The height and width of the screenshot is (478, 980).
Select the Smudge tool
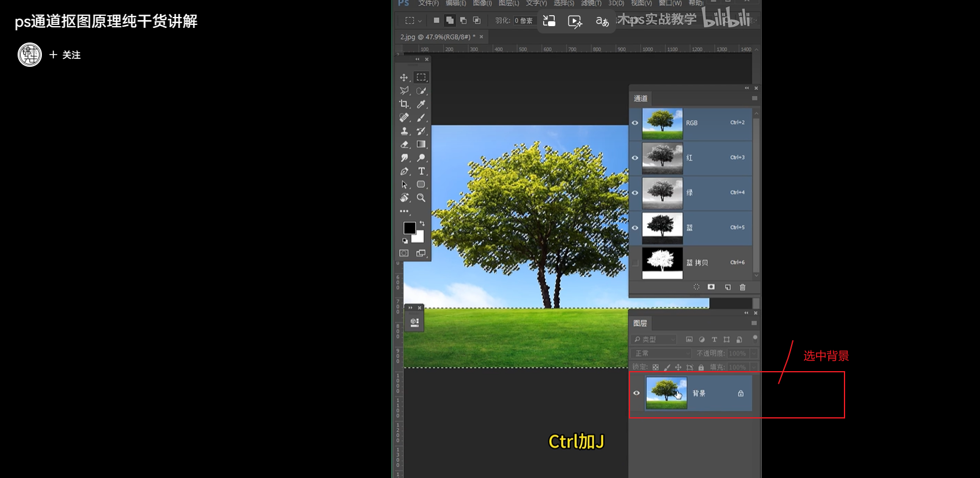404,158
